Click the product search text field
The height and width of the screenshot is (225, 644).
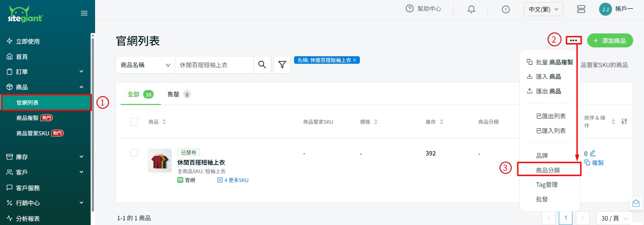pos(214,65)
